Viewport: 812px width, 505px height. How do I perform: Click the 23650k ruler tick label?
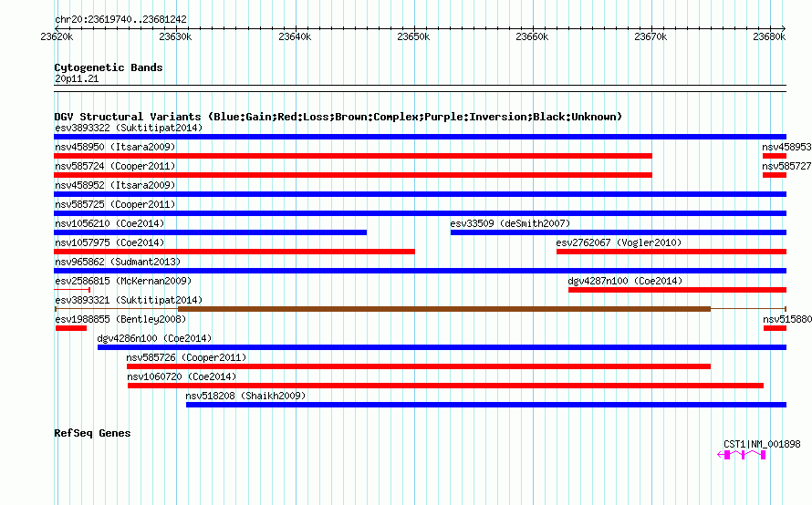413,36
